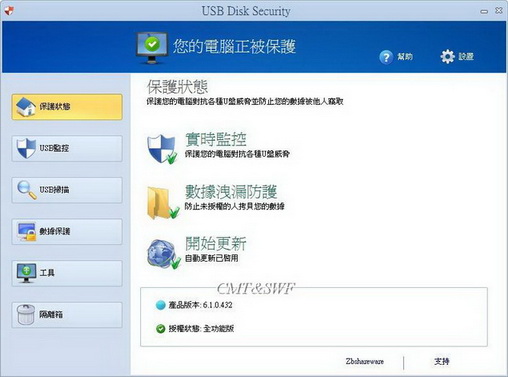508x377 pixels.
Task: Click the blue dot beside 產品版本
Action: tap(160, 305)
